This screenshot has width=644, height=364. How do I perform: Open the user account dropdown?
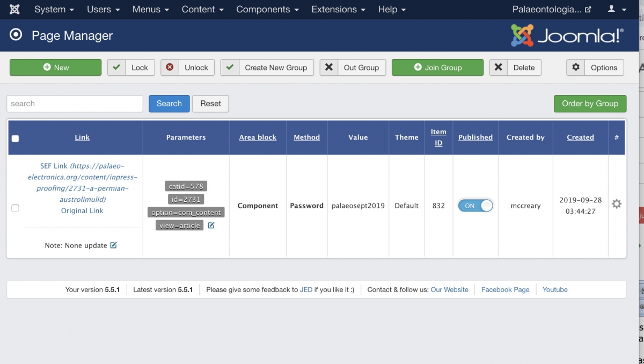coord(617,10)
